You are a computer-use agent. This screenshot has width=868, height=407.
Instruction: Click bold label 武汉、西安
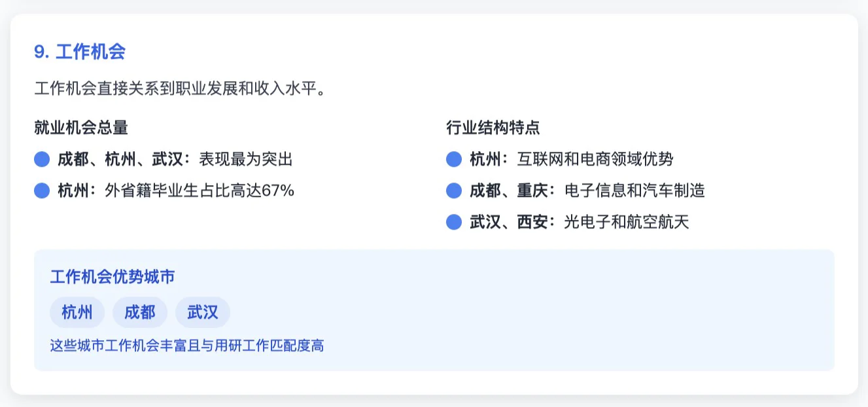coord(509,222)
